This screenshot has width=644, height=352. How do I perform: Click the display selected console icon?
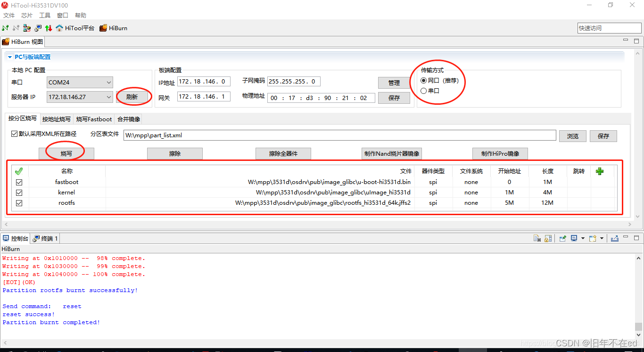[x=574, y=238]
